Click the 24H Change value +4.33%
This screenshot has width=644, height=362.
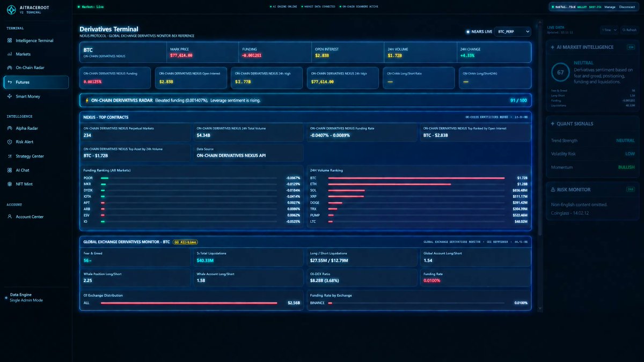[467, 55]
